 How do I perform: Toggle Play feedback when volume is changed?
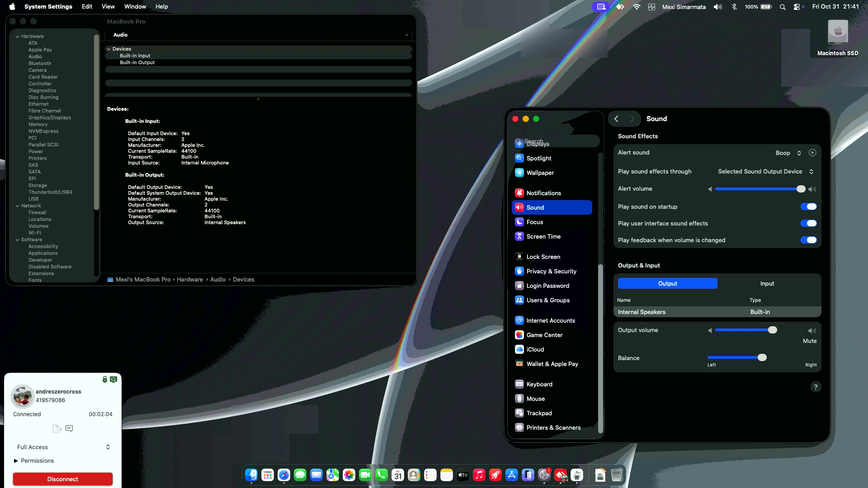click(808, 240)
